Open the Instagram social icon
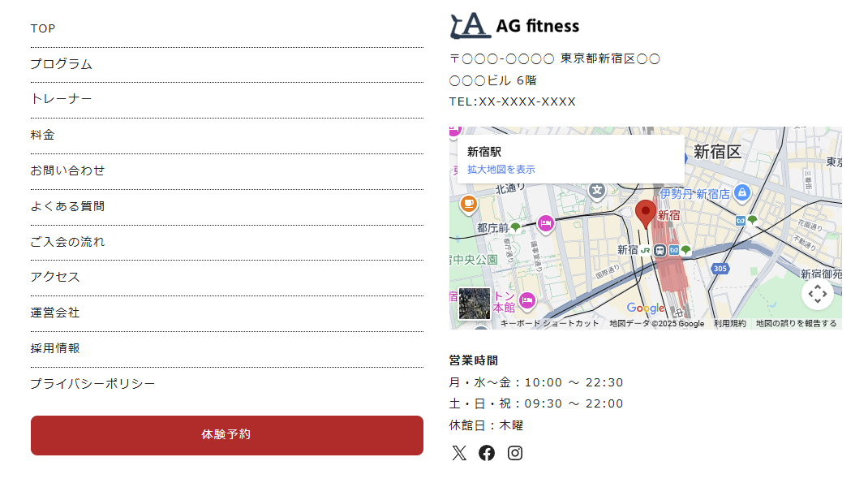Image resolution: width=868 pixels, height=483 pixels. point(515,453)
